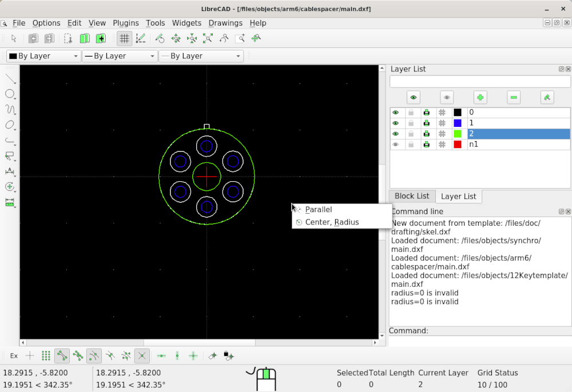Hide layer 1 with its eye toggle
The image size is (572, 392).
pyautogui.click(x=395, y=123)
